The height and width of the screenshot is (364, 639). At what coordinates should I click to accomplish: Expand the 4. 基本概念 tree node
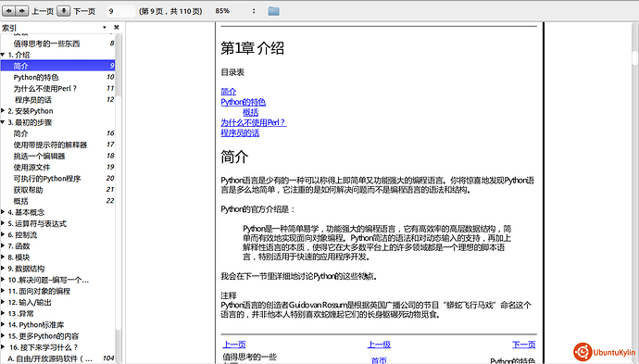pyautogui.click(x=3, y=212)
